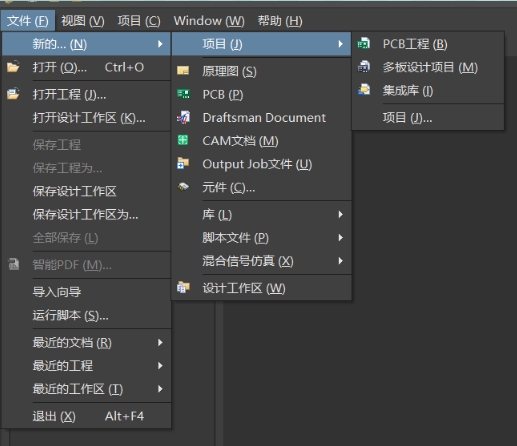
Task: Click the 智能PDF document icon
Action: pos(14,264)
